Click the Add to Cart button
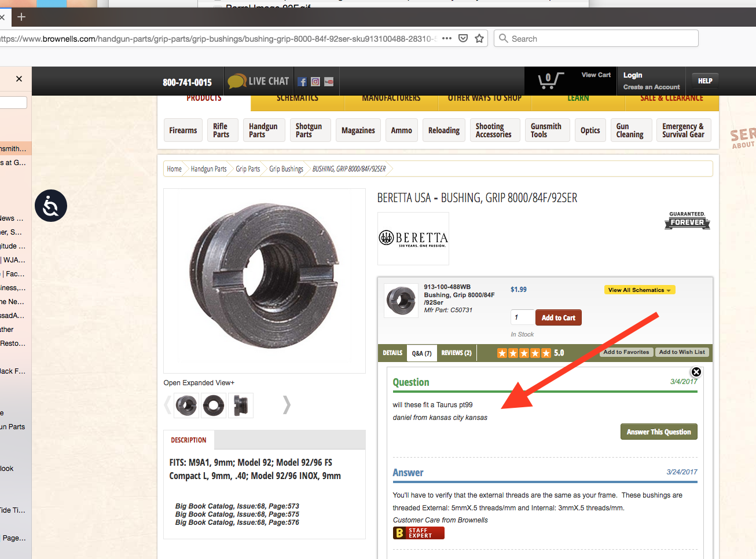This screenshot has height=559, width=756. [559, 317]
